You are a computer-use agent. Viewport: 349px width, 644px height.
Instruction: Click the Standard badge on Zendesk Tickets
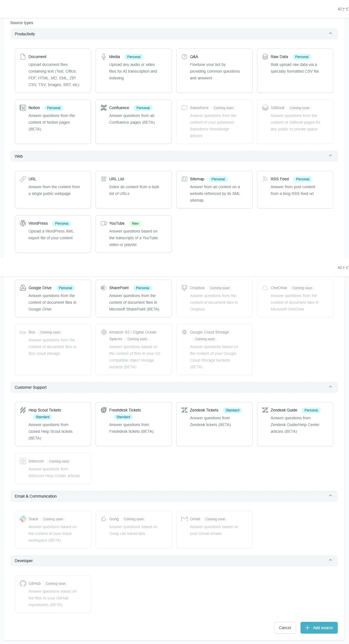tap(232, 410)
